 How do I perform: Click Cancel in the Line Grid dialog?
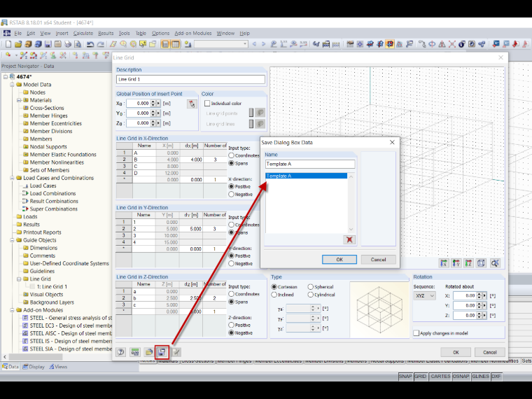coord(489,352)
